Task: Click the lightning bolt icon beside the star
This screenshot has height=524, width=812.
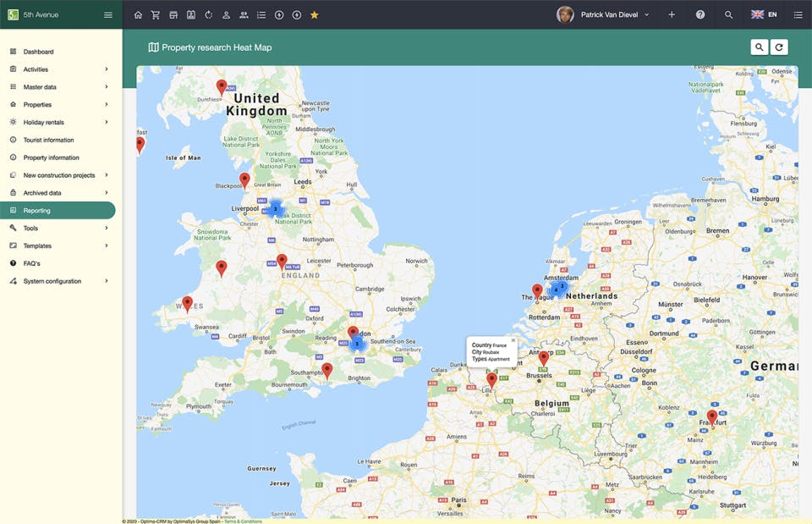Action: pos(297,15)
